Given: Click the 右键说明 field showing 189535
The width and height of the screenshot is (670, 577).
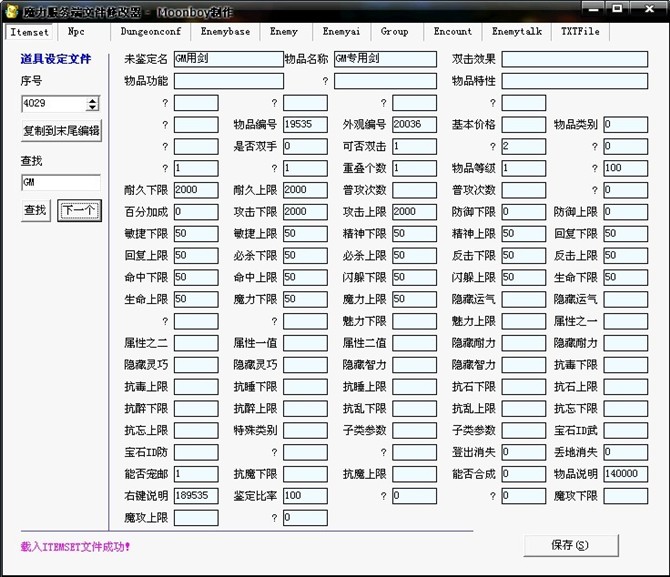Looking at the screenshot, I should 196,495.
